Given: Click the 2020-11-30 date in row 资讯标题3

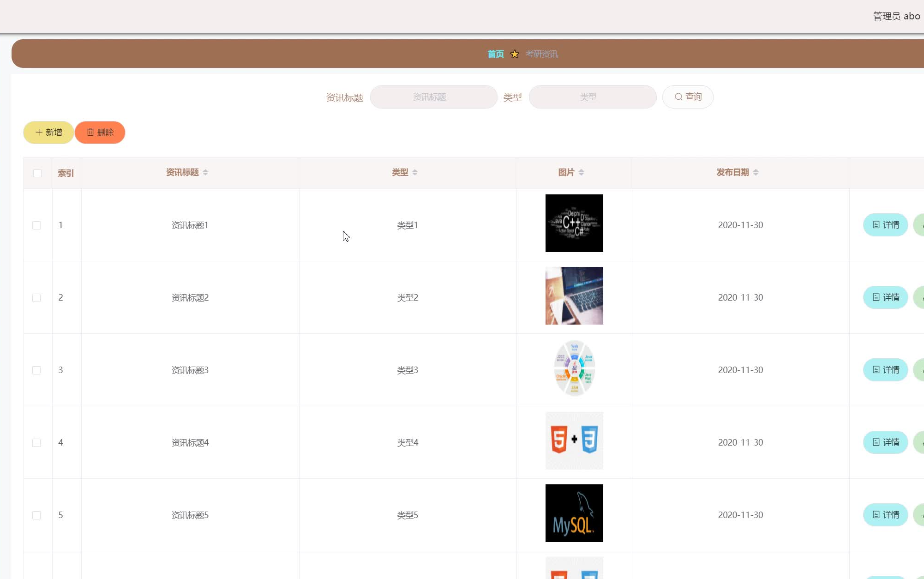Looking at the screenshot, I should 740,370.
